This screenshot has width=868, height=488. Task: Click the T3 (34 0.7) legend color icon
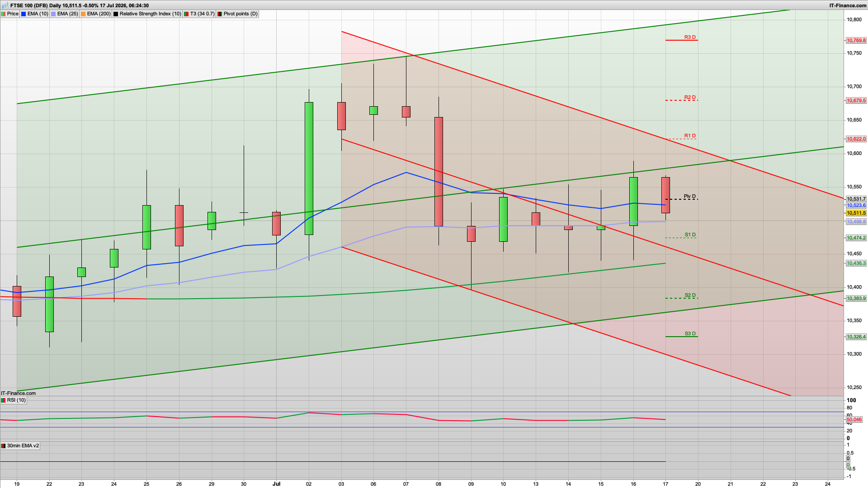tap(186, 14)
